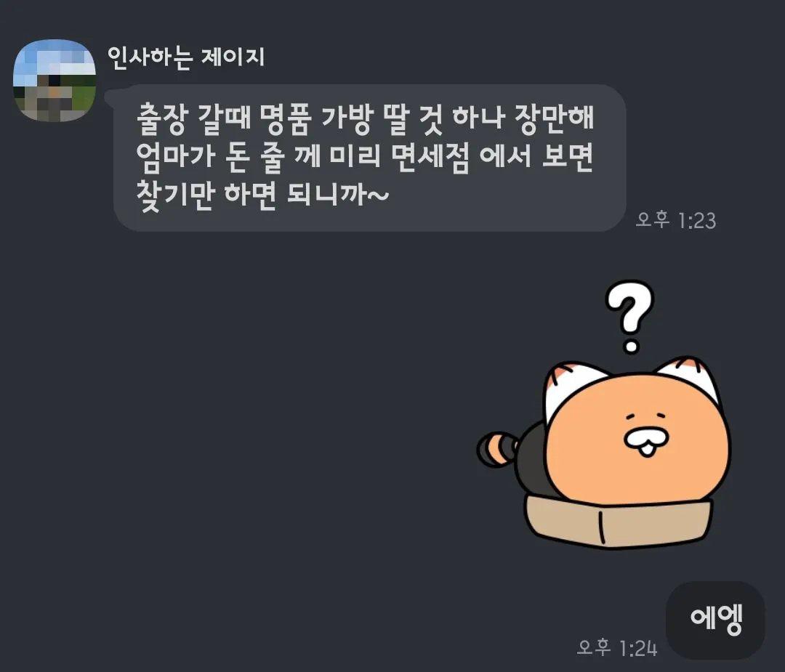Click the word 면세점 in the message
785x672 pixels.
(430, 157)
